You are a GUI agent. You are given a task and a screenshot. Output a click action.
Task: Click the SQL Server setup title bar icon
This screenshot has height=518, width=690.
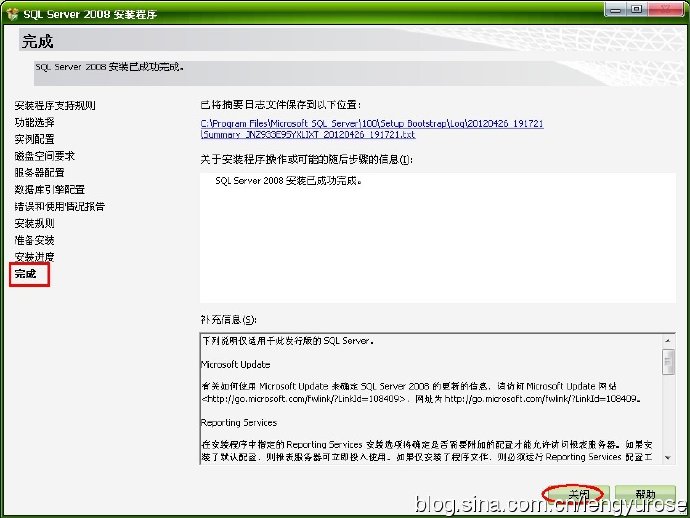12,14
